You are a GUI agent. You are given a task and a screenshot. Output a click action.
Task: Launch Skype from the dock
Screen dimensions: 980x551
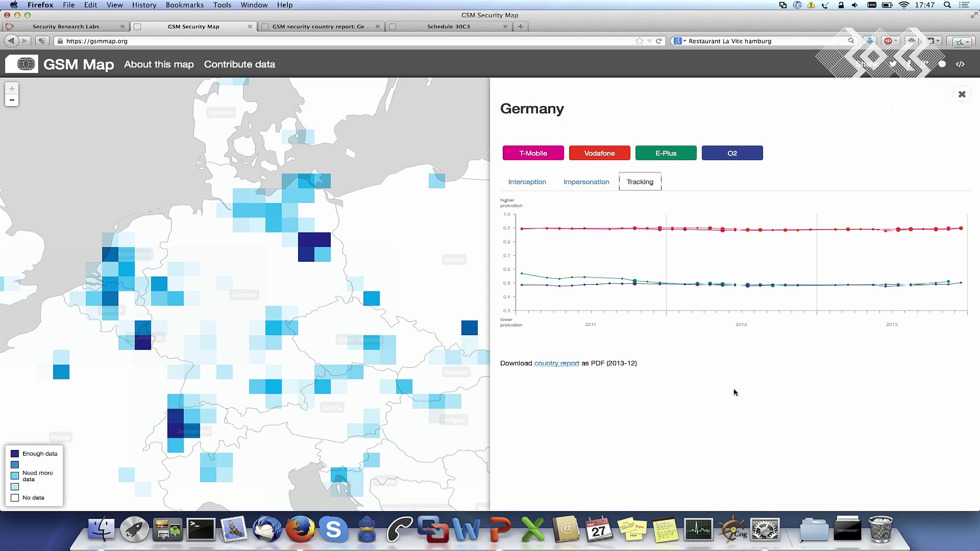pos(333,530)
